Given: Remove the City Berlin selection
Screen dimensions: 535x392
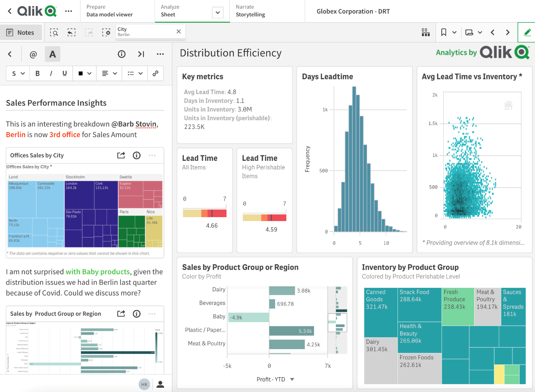Looking at the screenshot, I should pos(179,31).
